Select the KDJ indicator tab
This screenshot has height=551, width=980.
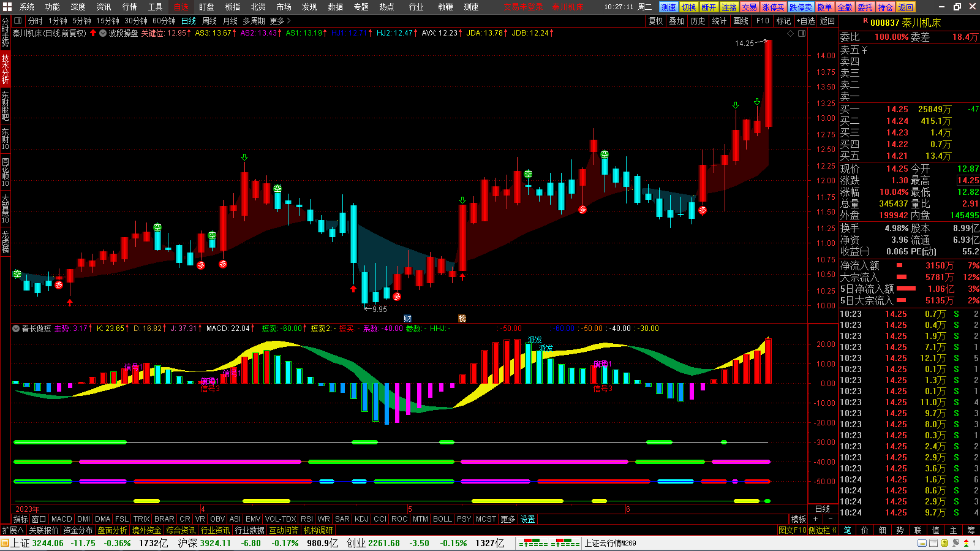[x=362, y=519]
